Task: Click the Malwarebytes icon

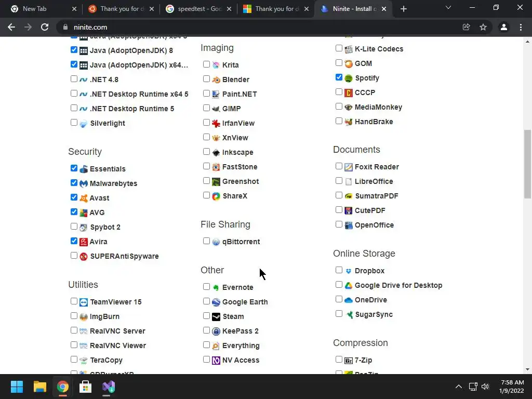Action: tap(84, 184)
